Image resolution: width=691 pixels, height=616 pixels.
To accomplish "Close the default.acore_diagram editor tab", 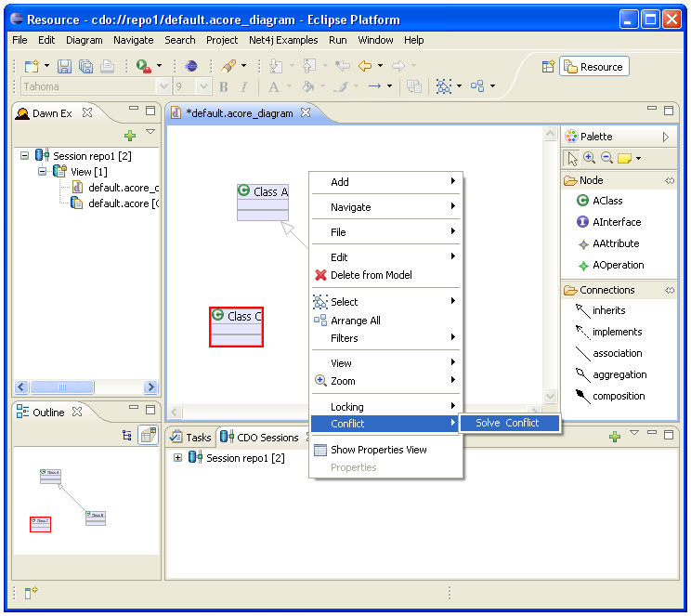I will click(x=306, y=112).
